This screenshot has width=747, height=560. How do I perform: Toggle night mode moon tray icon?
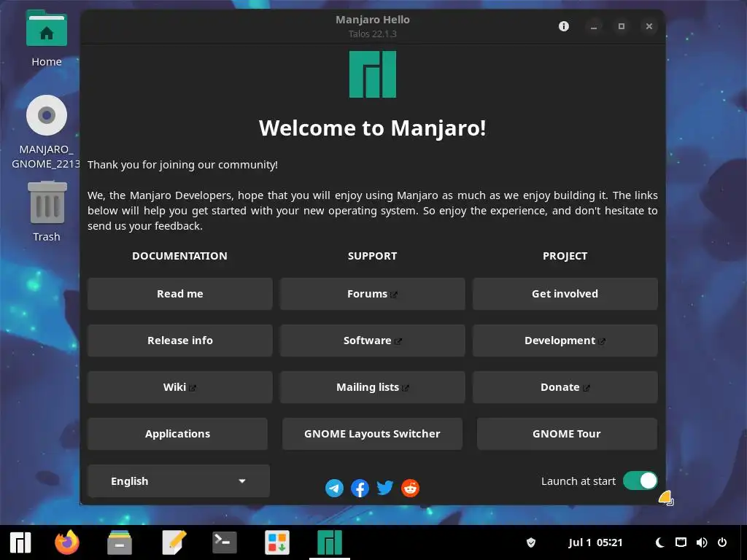tap(659, 542)
